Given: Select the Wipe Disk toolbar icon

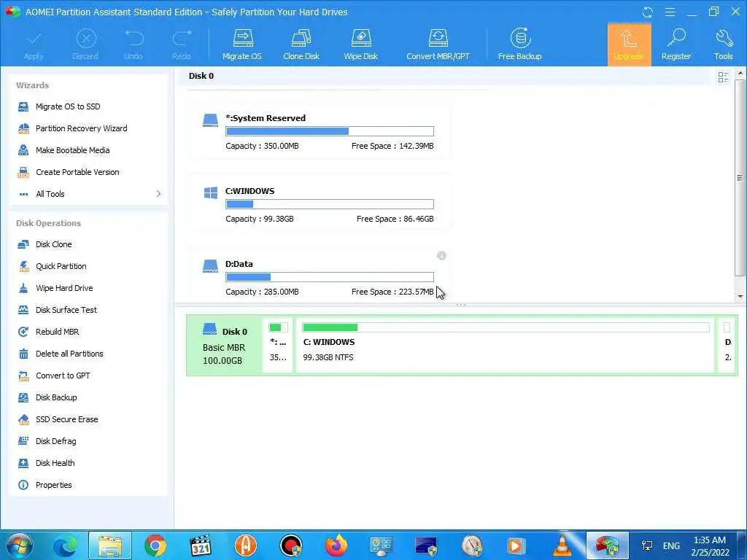Looking at the screenshot, I should coord(360,44).
